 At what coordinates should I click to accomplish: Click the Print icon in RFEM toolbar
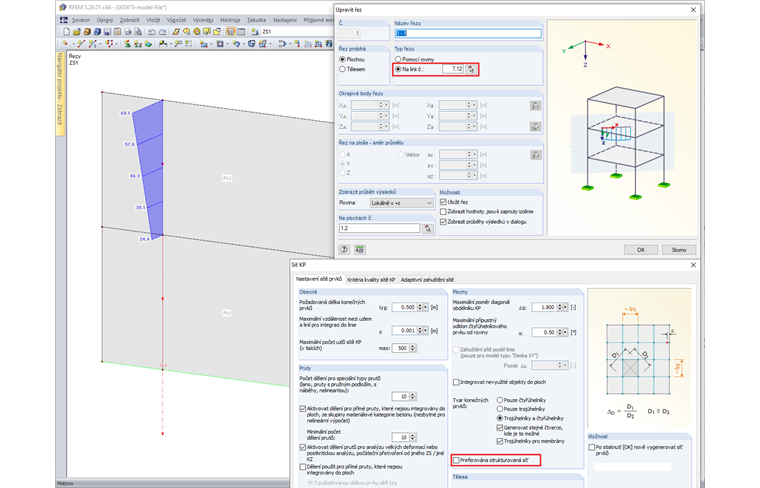[128, 31]
